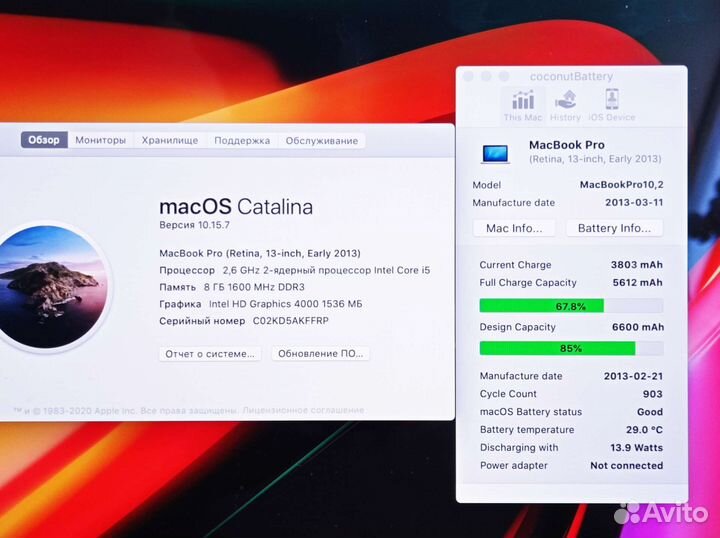Viewport: 720px width, 538px height.
Task: Click the Cycle Count value 903
Action: click(652, 394)
